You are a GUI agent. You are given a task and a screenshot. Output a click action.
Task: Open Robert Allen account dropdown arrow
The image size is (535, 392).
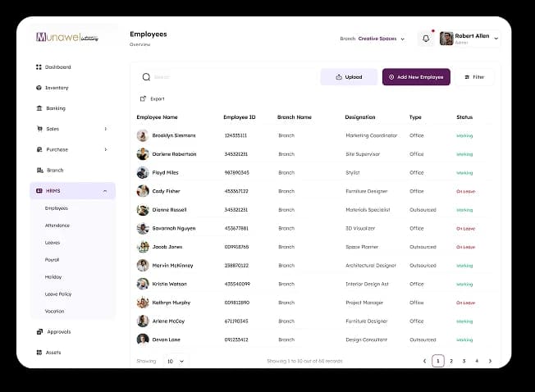pos(496,39)
